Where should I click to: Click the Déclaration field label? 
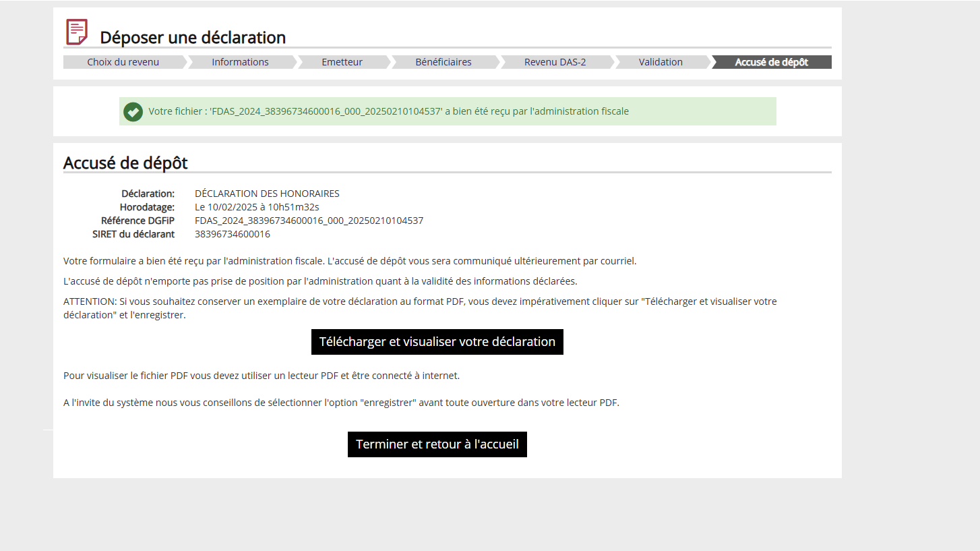coord(148,194)
